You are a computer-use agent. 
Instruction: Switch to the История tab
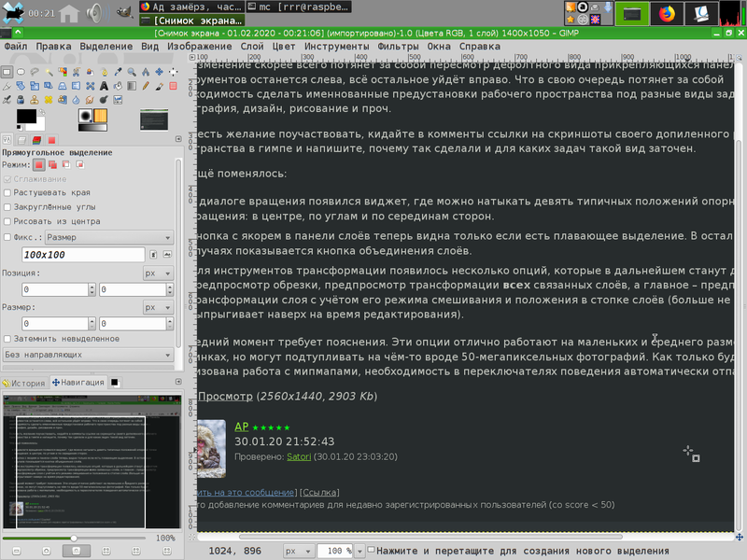[24, 383]
